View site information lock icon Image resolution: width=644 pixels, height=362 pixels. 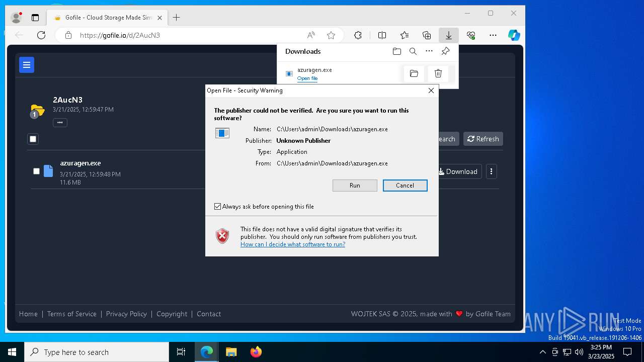tap(68, 35)
